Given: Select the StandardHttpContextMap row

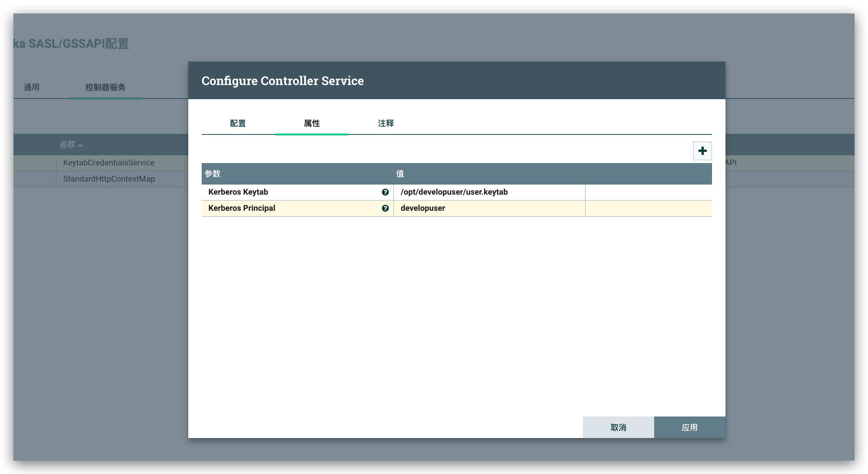Looking at the screenshot, I should [109, 179].
